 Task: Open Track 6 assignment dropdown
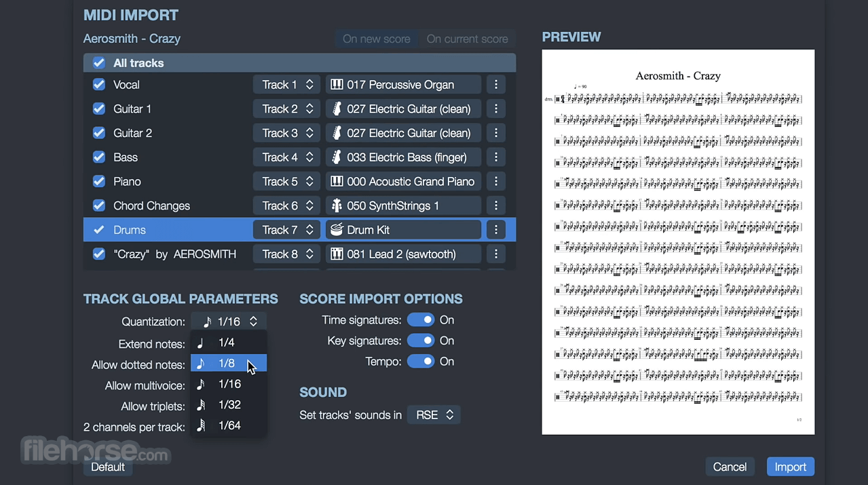point(287,206)
